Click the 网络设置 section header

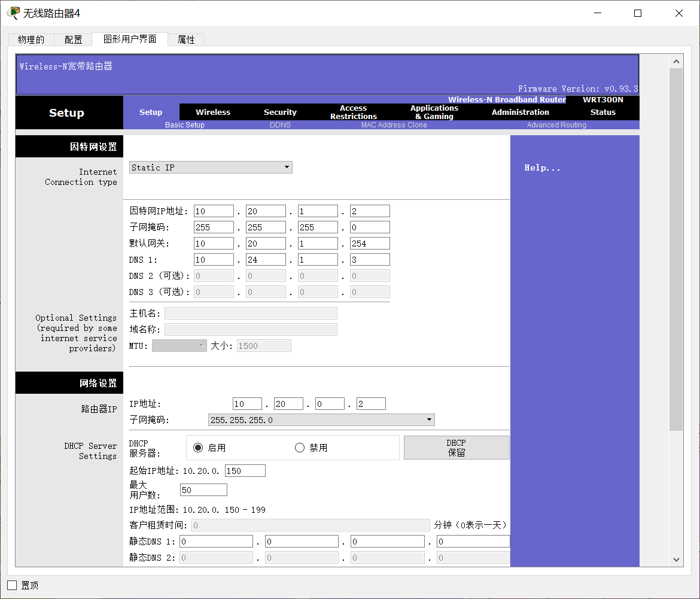[x=69, y=383]
